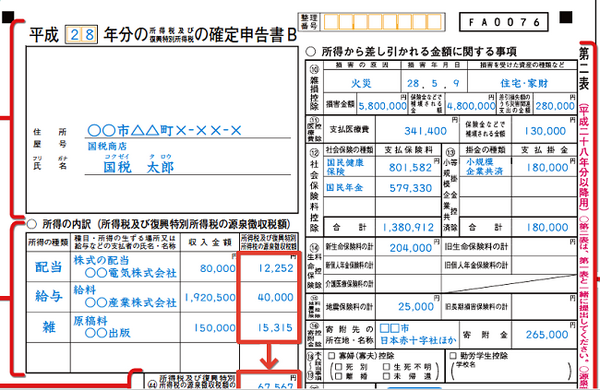Click the address field ○○市△△町×-××-×
The image size is (600, 390).
(165, 131)
